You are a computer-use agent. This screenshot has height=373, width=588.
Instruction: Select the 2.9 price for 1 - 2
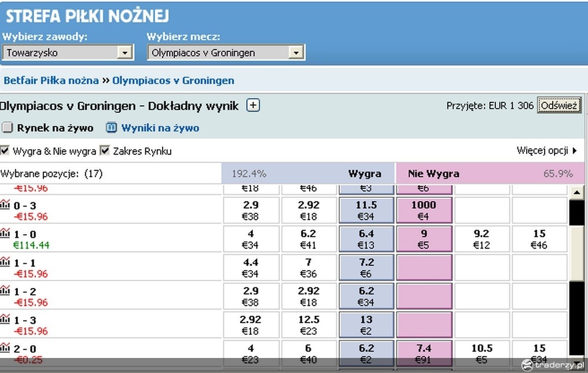click(251, 296)
